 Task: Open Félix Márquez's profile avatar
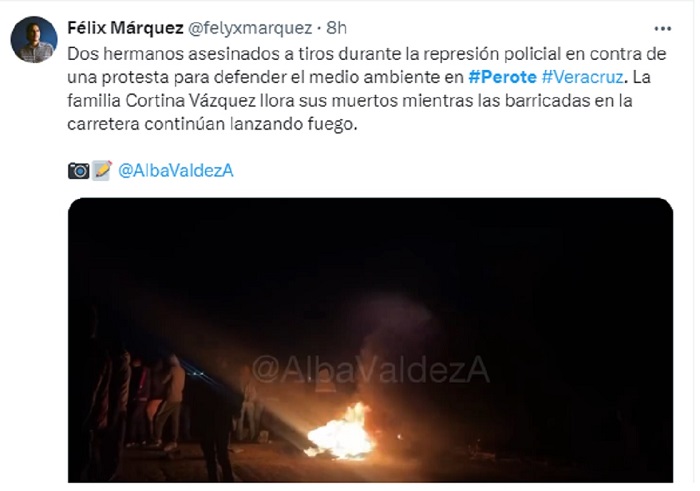pyautogui.click(x=34, y=39)
